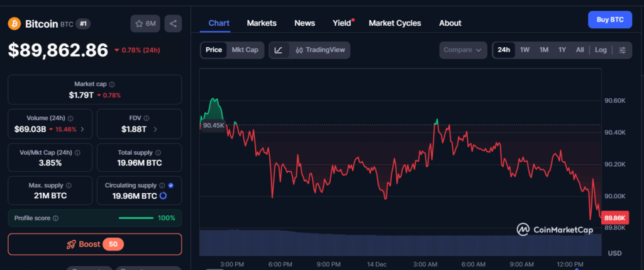Select the 1Y time range
Image resolution: width=644 pixels, height=270 pixels.
tap(562, 50)
